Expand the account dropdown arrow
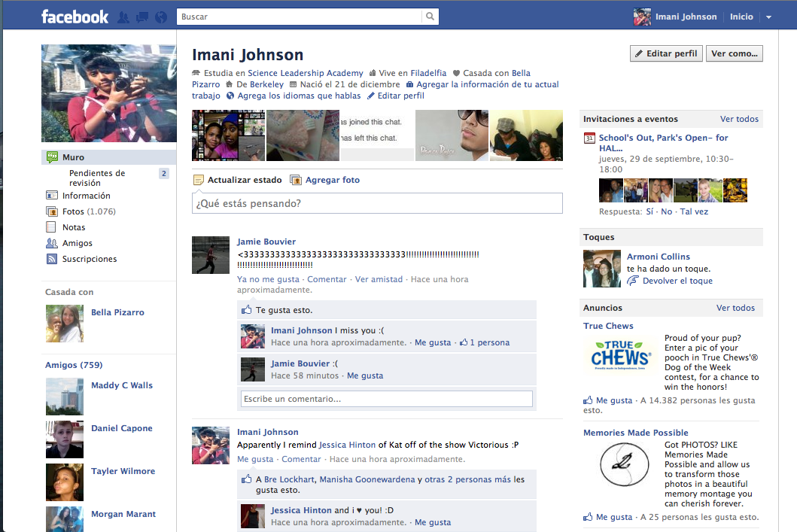 [x=768, y=17]
